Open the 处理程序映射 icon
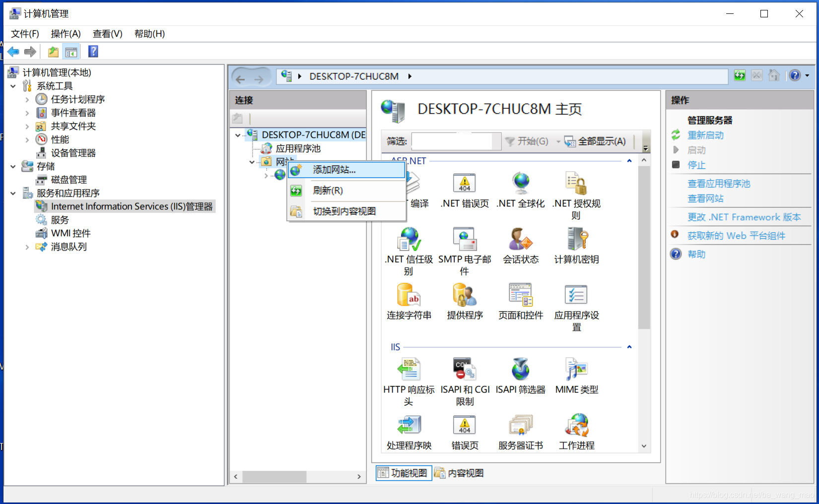The width and height of the screenshot is (819, 504). coord(409,425)
